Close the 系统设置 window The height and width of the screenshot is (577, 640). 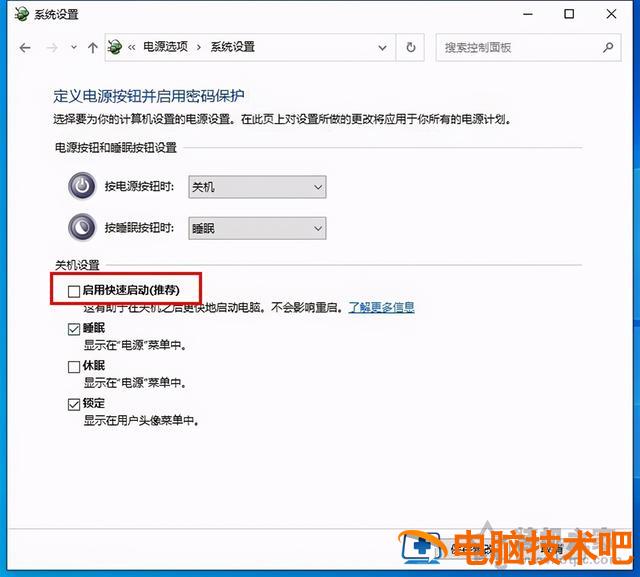611,14
